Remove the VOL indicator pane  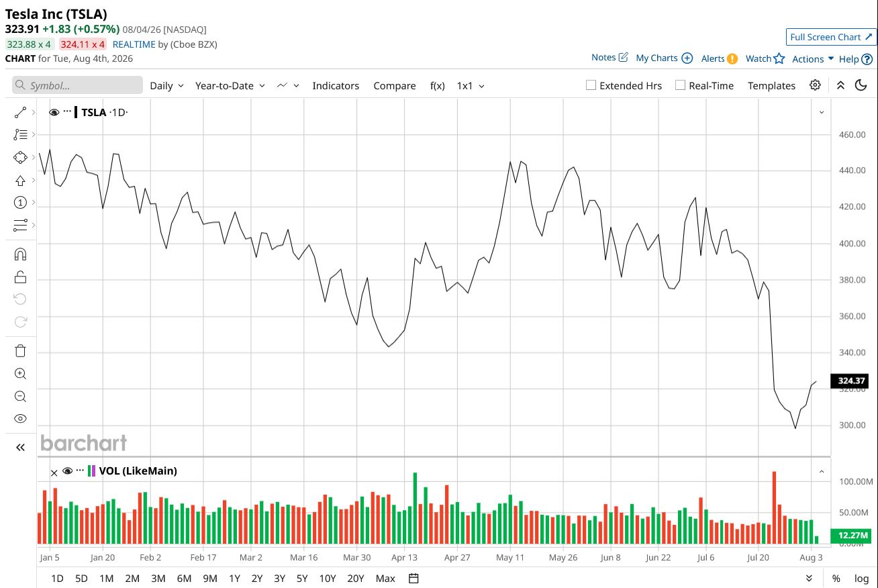click(x=54, y=473)
